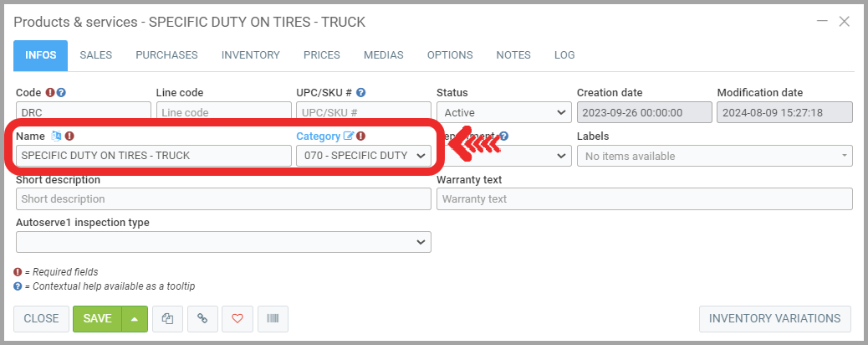Open the INVENTORY tab

[x=250, y=55]
